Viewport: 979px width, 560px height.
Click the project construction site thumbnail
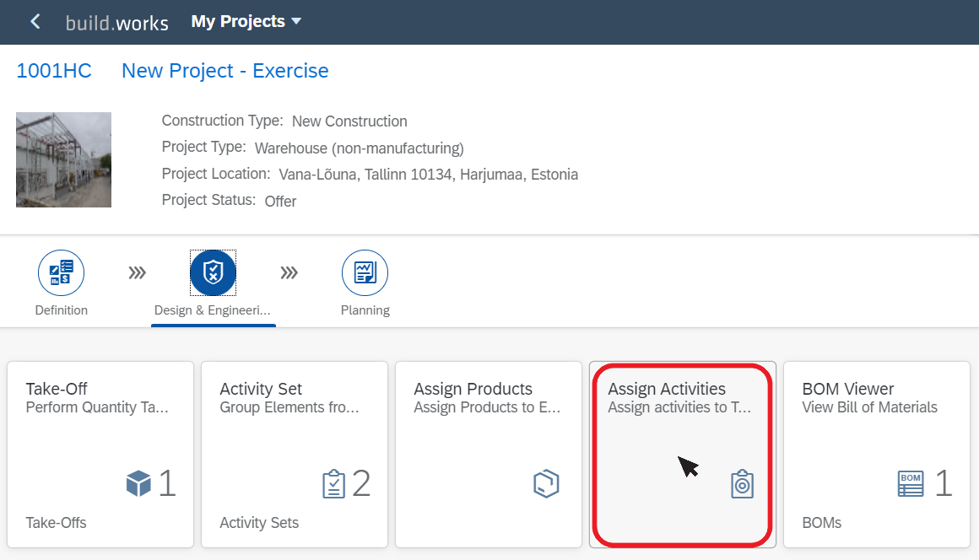click(63, 159)
